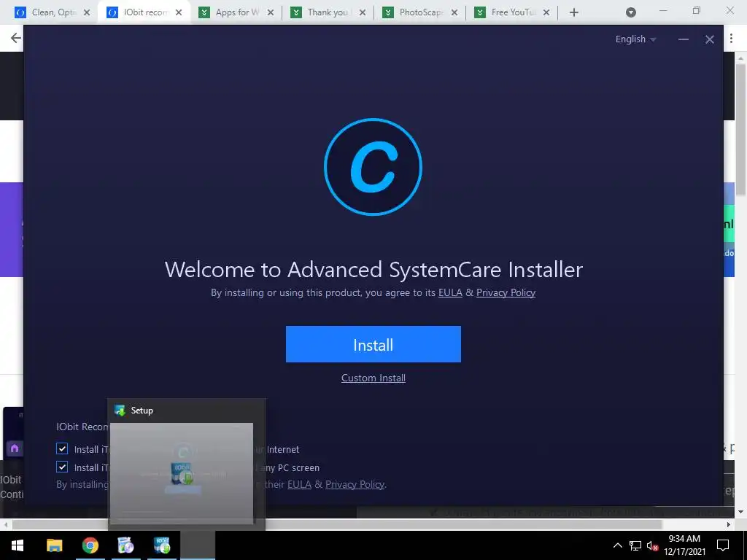
Task: Open the Custom Install link
Action: tap(373, 378)
